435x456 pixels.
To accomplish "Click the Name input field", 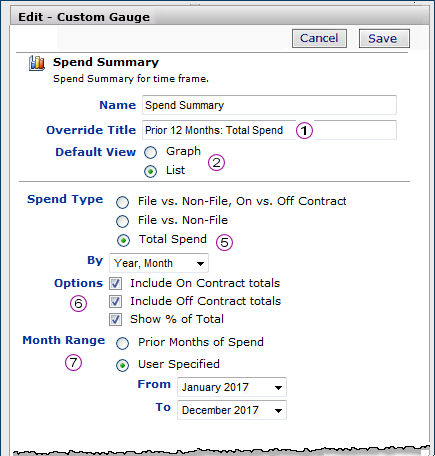I will [x=269, y=105].
